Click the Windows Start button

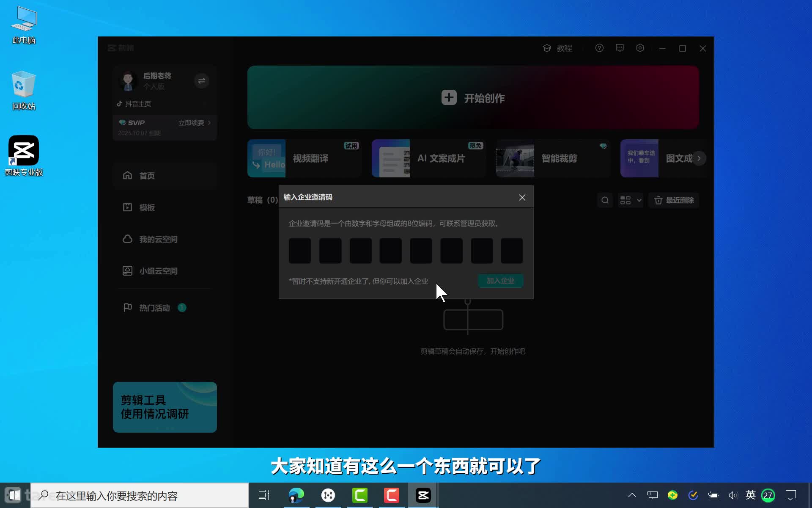click(x=15, y=495)
